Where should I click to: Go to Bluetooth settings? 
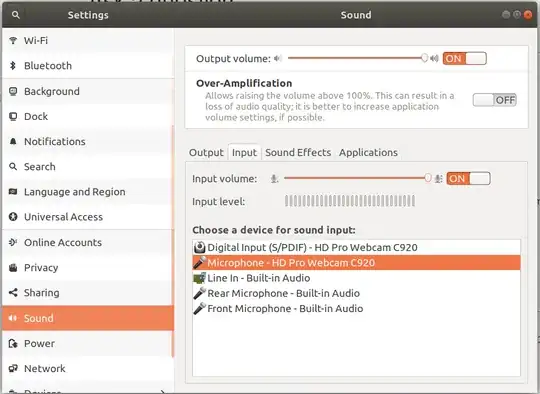point(87,65)
